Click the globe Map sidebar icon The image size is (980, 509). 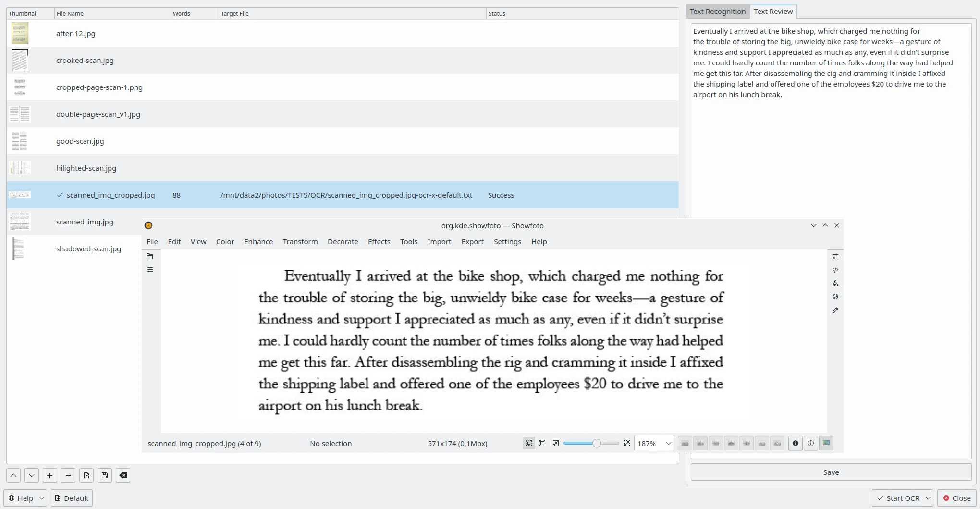pyautogui.click(x=835, y=297)
